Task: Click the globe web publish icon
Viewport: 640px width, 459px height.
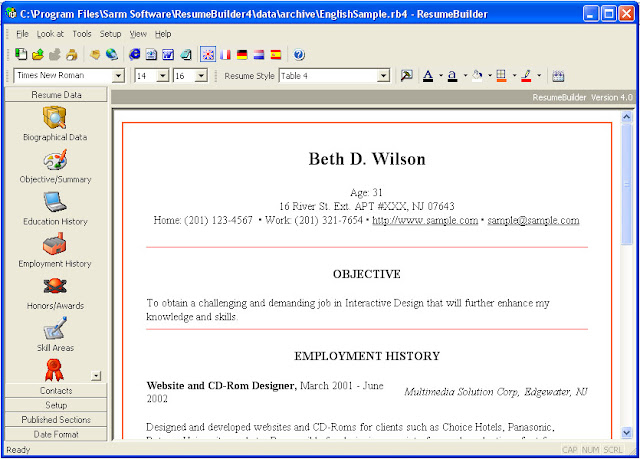Action: click(x=112, y=54)
